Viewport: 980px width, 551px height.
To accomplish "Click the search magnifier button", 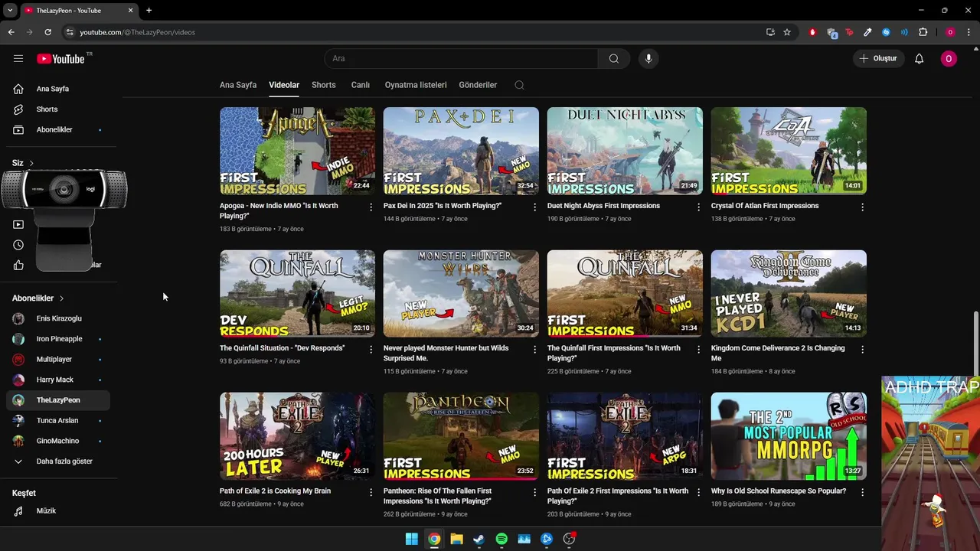I will tap(614, 59).
